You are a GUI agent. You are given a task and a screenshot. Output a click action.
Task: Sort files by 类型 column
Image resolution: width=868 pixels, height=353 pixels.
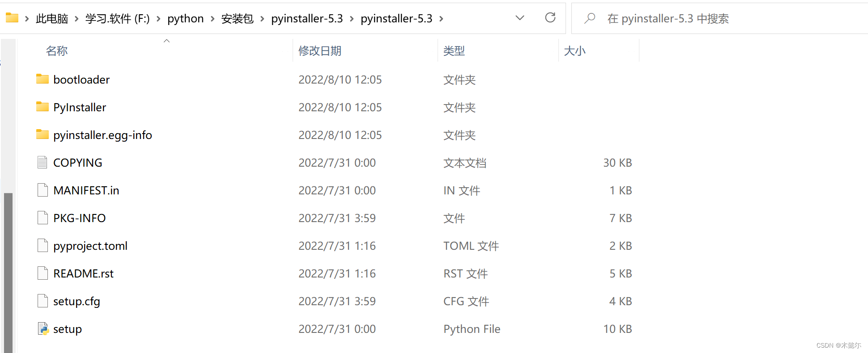(454, 50)
